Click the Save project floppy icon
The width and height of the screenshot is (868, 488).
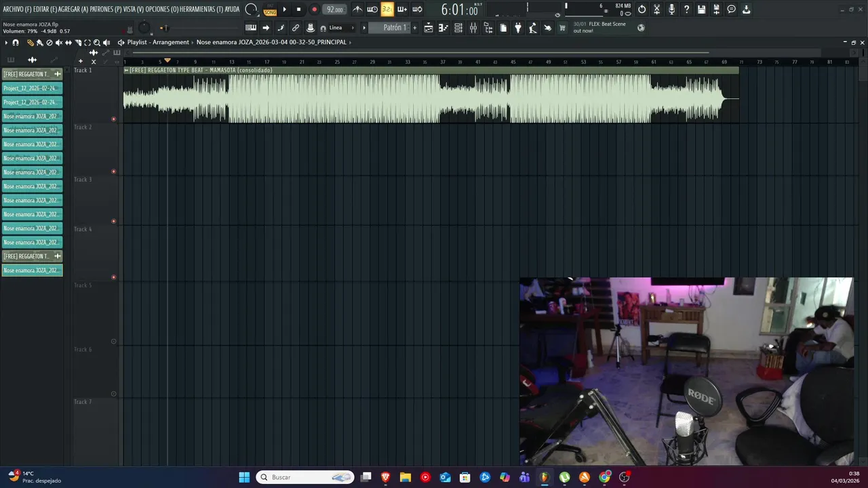click(x=701, y=9)
